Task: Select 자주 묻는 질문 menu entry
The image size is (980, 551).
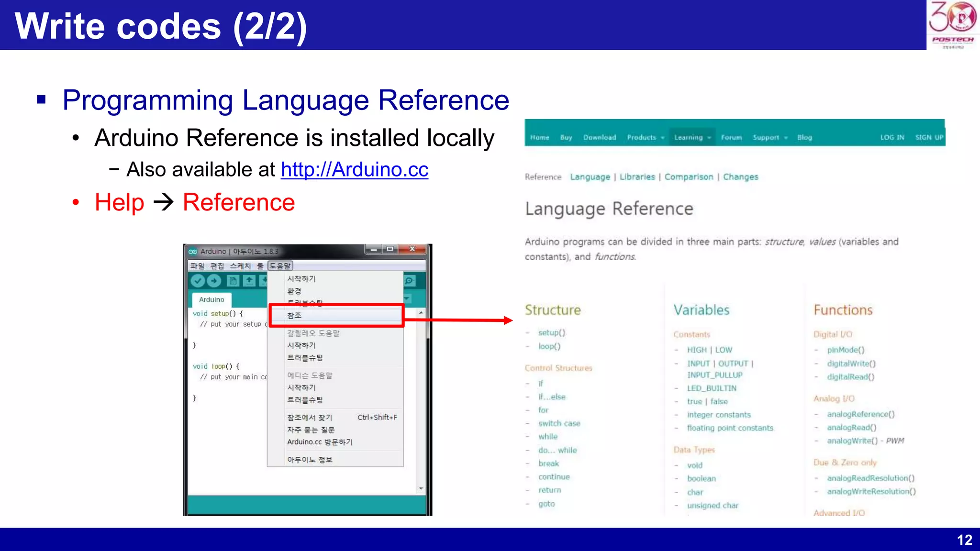Action: [311, 430]
